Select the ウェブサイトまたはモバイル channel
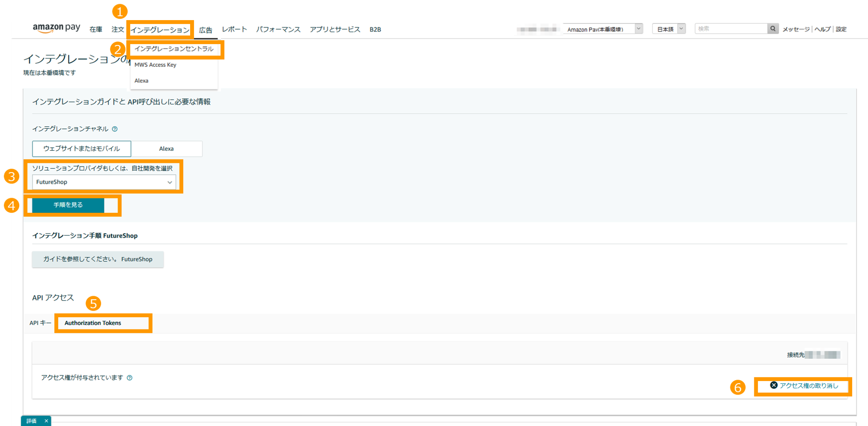Viewport: 868px width, 426px height. coord(82,149)
